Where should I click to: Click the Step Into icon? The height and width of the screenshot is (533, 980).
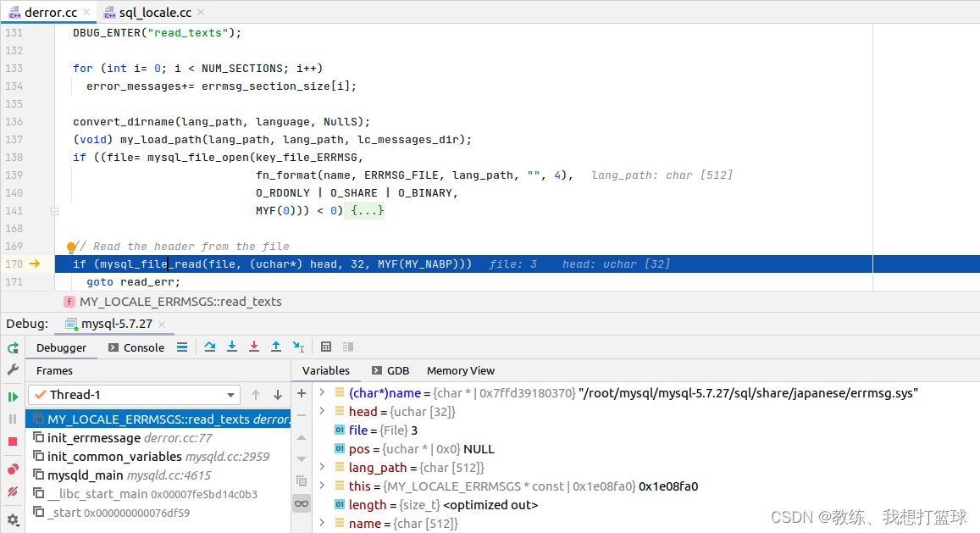point(232,347)
